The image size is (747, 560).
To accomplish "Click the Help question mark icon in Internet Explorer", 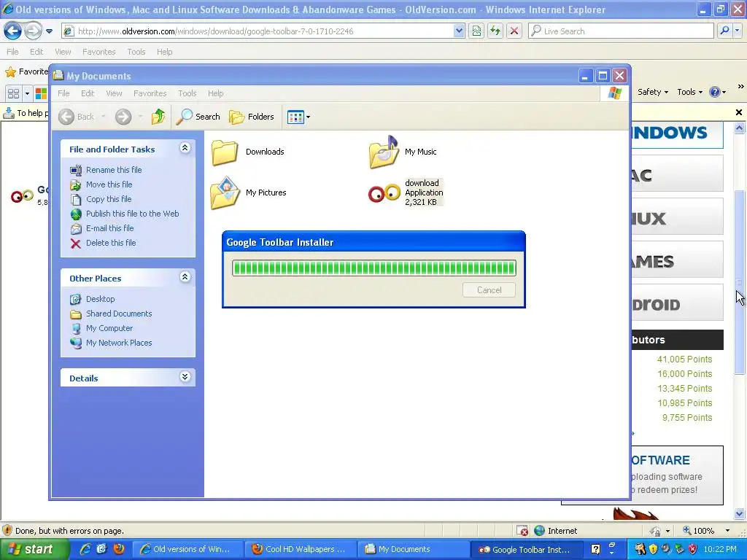I will pos(715,92).
